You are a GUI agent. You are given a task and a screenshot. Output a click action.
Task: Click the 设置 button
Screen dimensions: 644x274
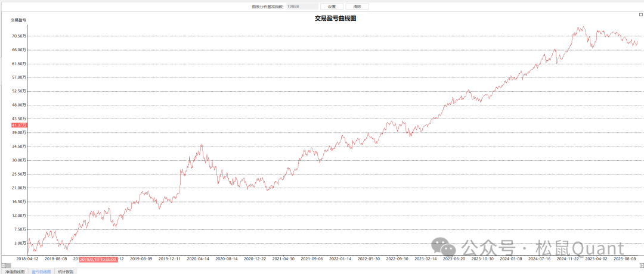tap(332, 7)
